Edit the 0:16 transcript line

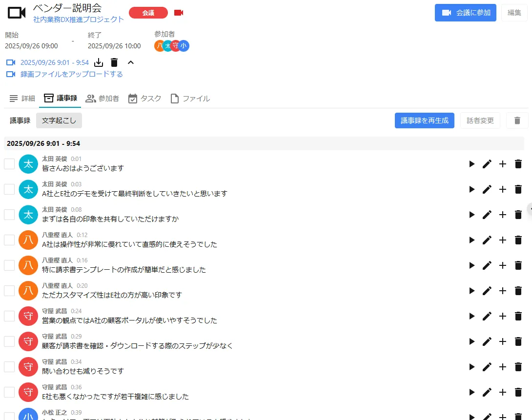[x=487, y=265]
